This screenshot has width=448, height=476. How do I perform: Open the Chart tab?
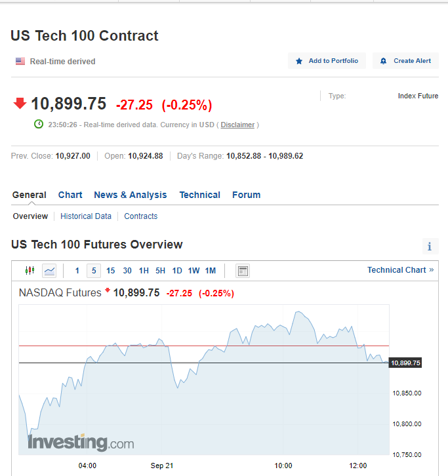point(70,195)
